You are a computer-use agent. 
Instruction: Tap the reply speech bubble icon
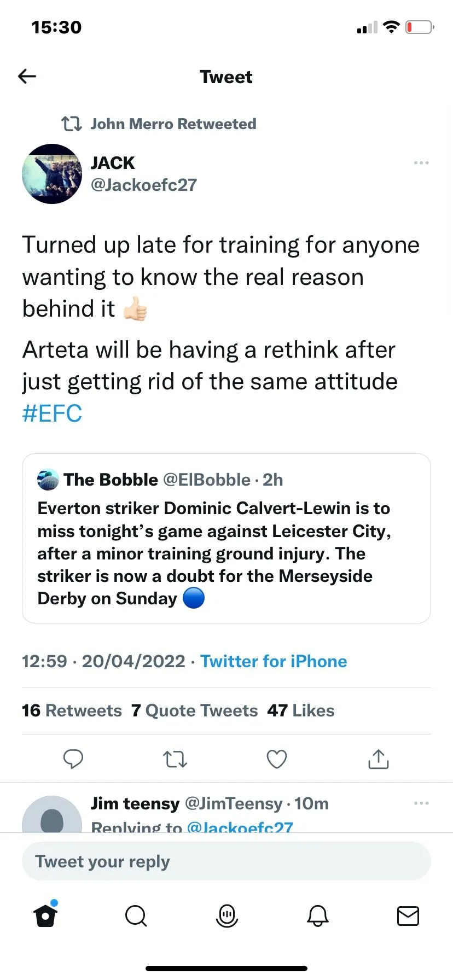73,759
